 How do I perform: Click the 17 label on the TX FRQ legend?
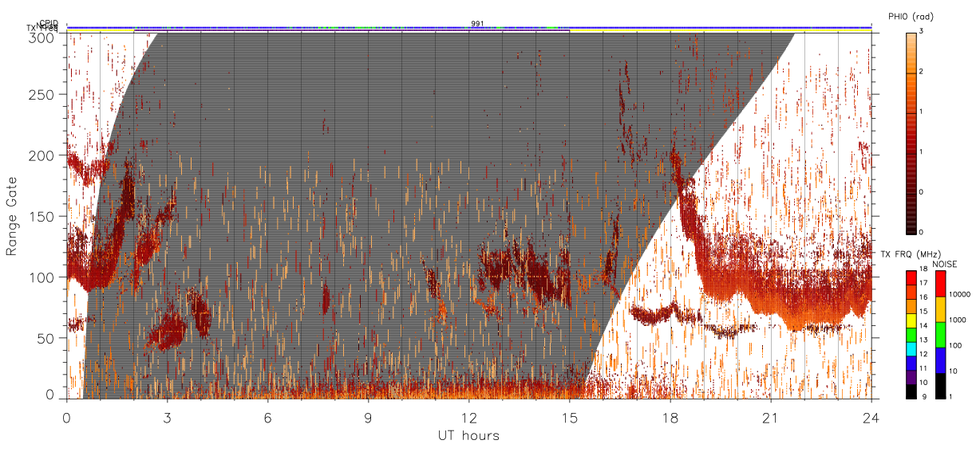(x=923, y=283)
